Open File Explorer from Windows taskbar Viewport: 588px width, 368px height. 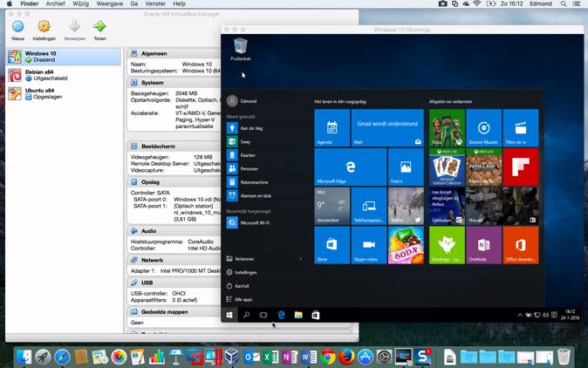(x=298, y=315)
